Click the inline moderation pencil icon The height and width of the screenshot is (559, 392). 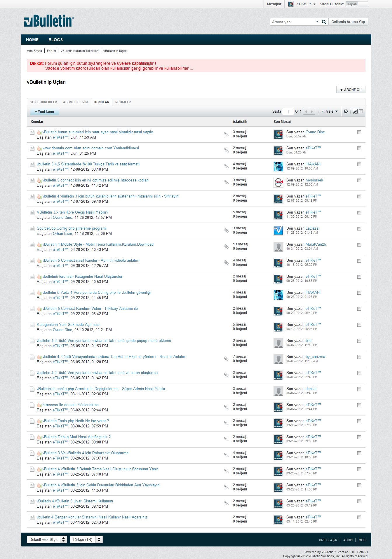[x=355, y=111]
